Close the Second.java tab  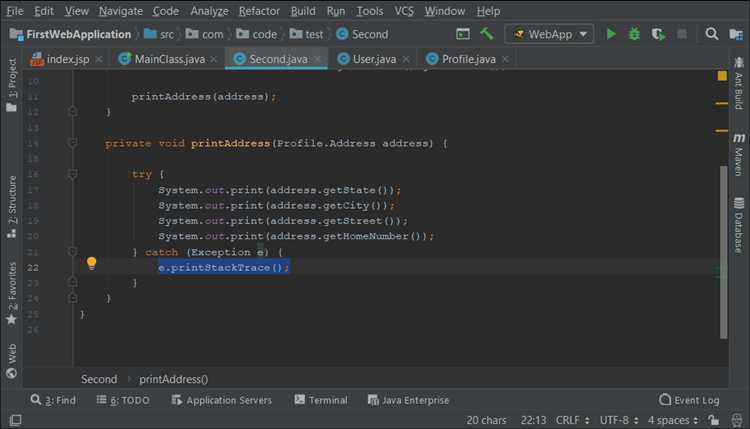(x=317, y=59)
